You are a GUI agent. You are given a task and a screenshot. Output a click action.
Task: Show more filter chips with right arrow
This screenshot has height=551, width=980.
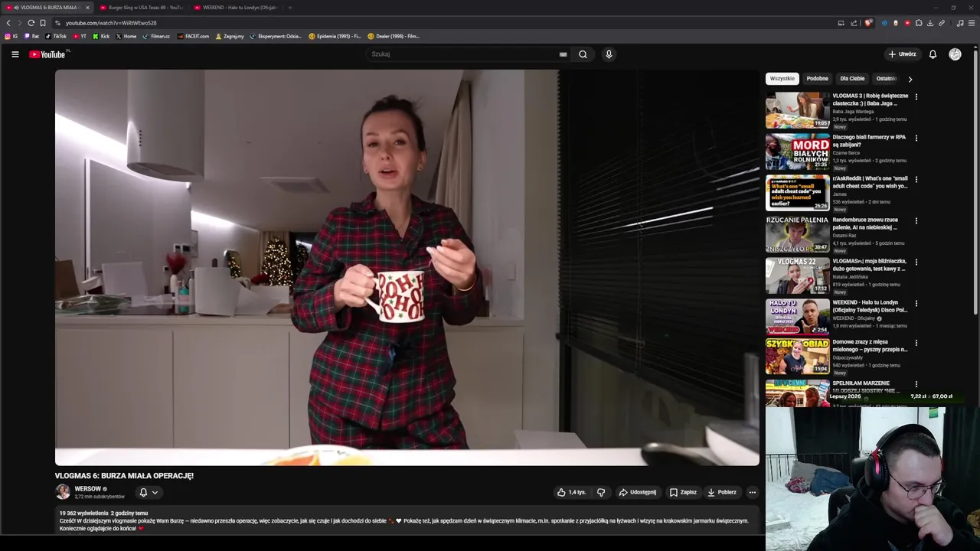coord(910,79)
